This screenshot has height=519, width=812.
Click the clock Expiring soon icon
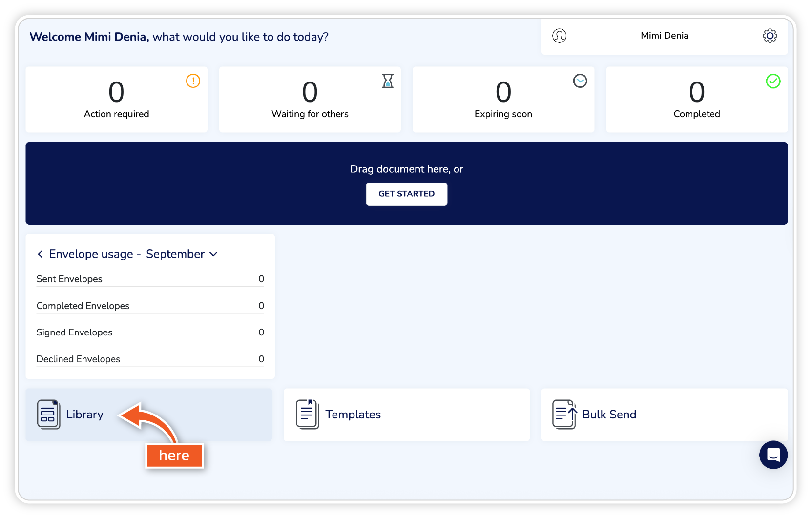580,81
